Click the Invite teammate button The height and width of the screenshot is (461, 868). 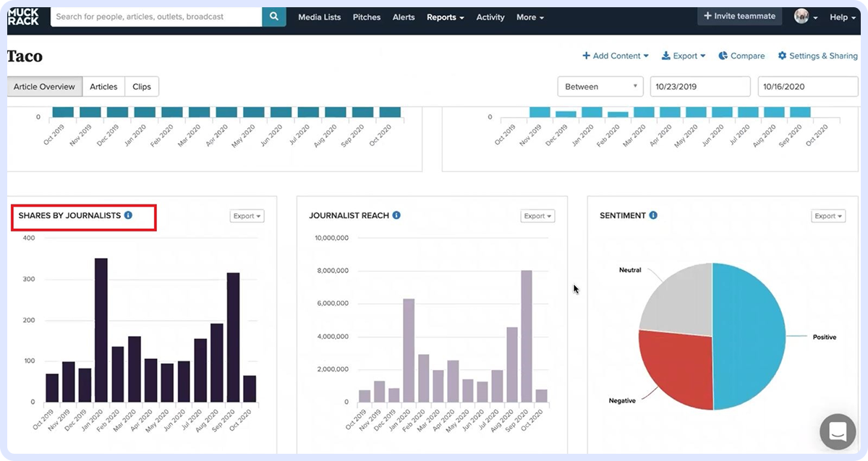[x=739, y=16]
